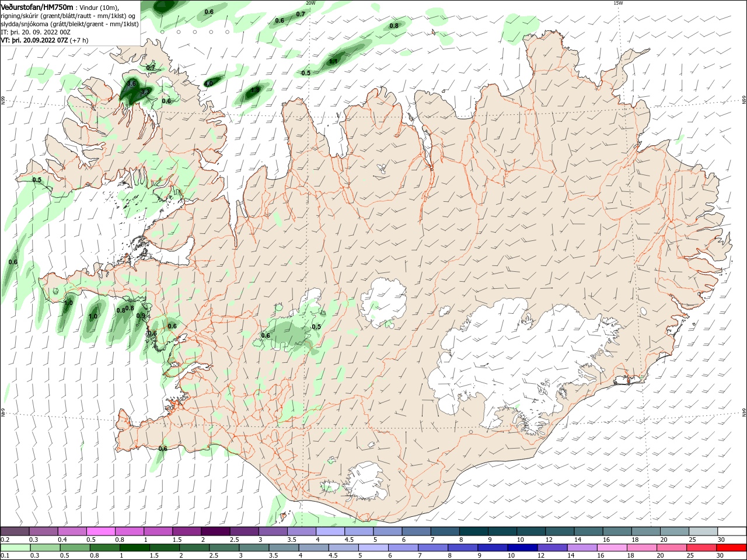
Task: Select the 3.3 precipitation value label
Action: coord(144,92)
